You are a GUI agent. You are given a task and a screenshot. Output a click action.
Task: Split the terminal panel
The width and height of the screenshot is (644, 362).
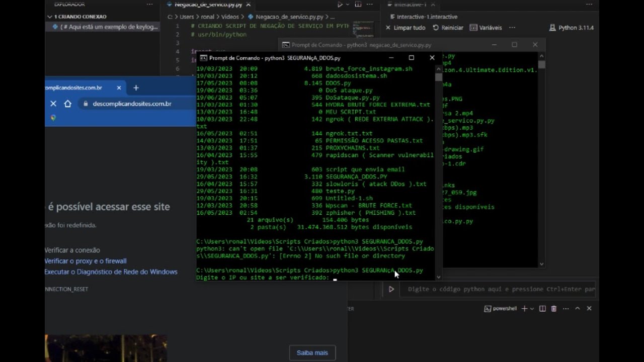542,309
